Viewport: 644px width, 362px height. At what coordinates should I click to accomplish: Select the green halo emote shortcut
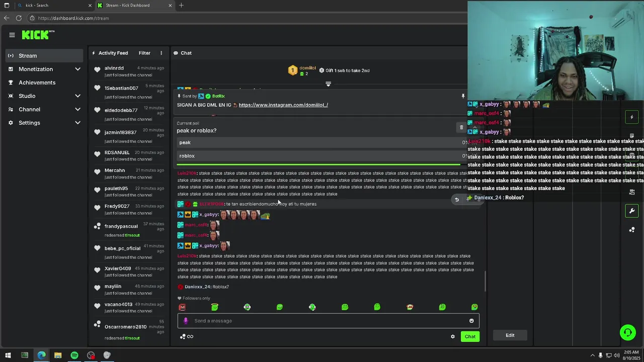pos(215,307)
